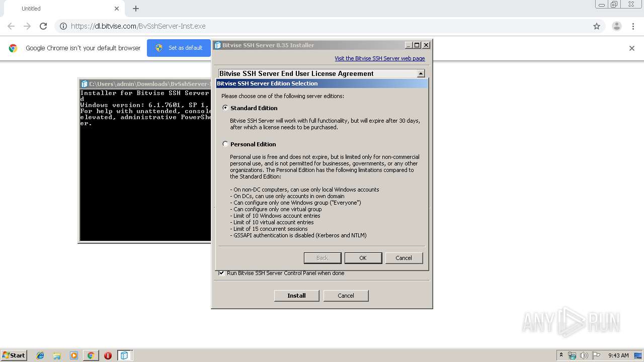Switch to Chrome in the taskbar
This screenshot has width=644, height=362.
(91, 355)
